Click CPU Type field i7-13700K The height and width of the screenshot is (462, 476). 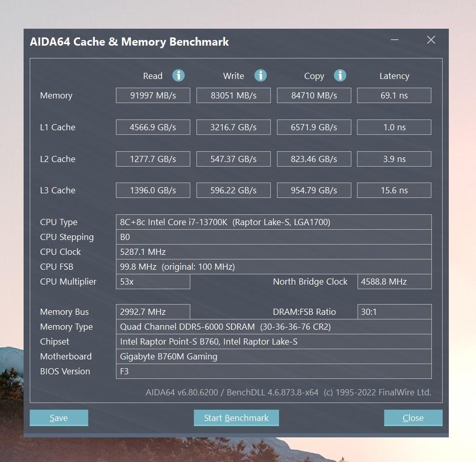point(274,222)
